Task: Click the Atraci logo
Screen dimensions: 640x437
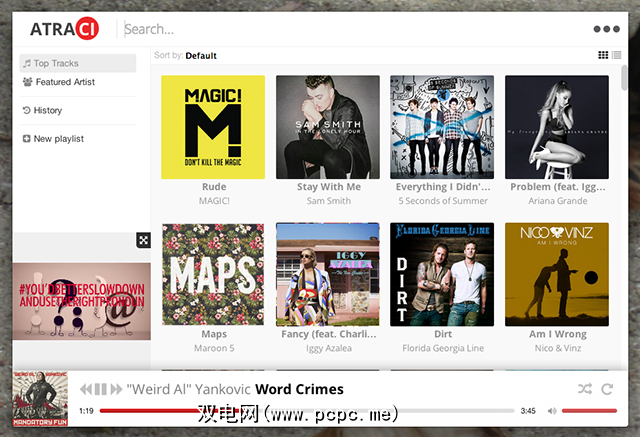Action: [64, 29]
